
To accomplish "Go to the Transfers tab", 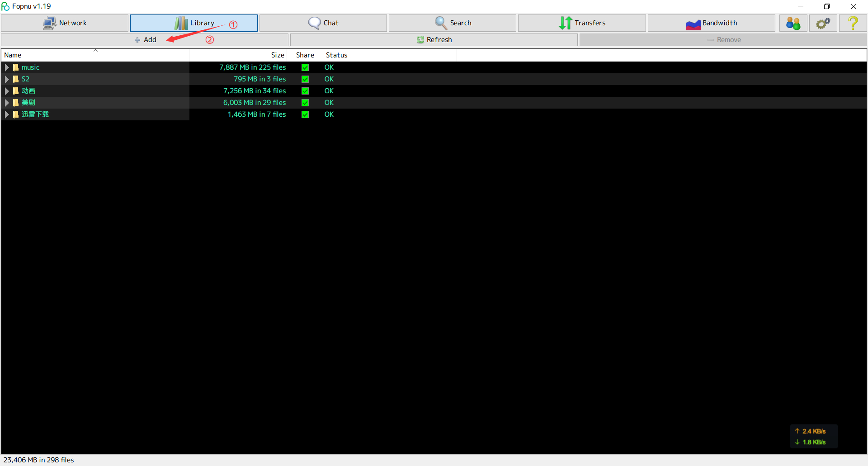I will tap(581, 23).
